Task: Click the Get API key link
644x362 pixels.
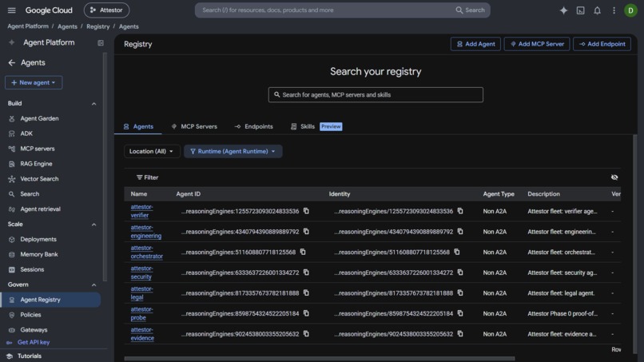Action: (x=34, y=342)
